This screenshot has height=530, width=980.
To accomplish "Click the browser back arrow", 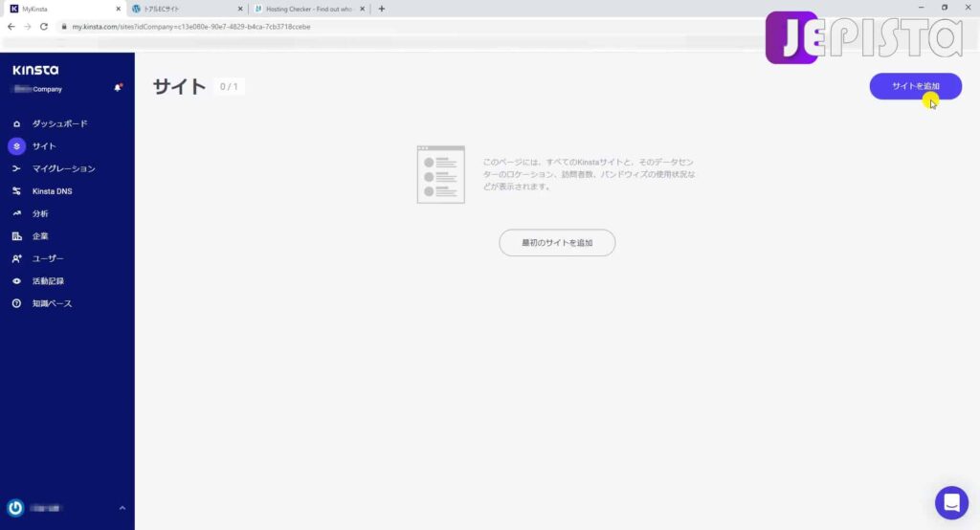I will coord(11,27).
